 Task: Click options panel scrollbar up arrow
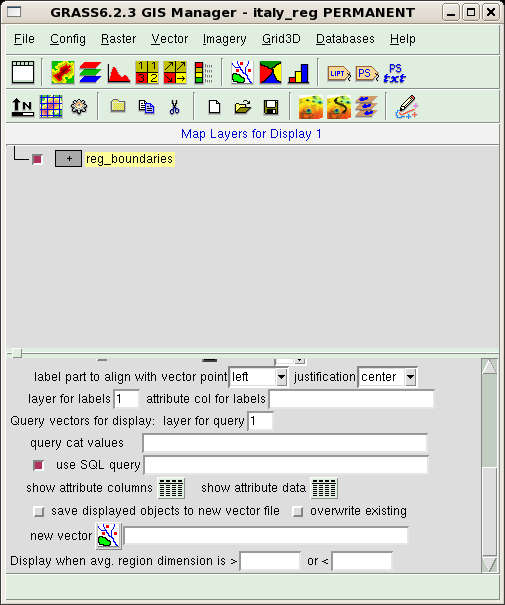point(490,366)
